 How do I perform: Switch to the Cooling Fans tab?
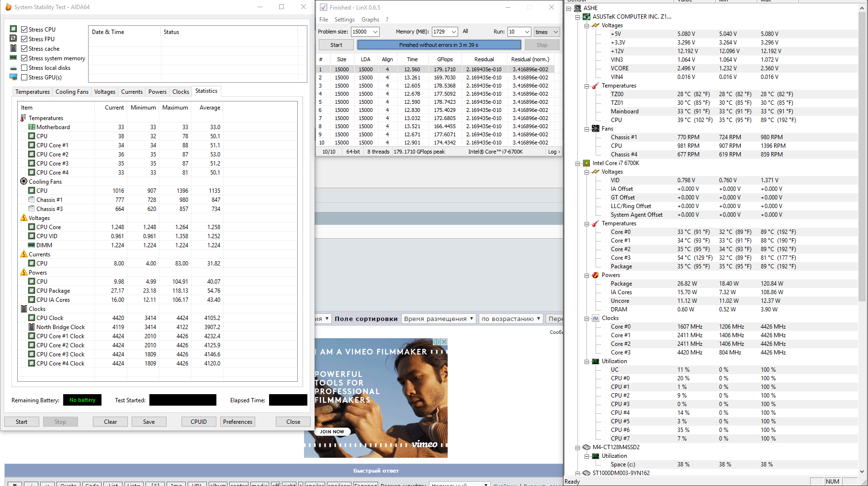coord(72,91)
